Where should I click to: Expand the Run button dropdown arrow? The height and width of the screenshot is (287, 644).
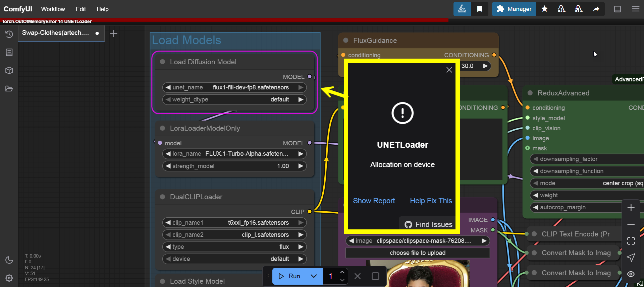[314, 276]
